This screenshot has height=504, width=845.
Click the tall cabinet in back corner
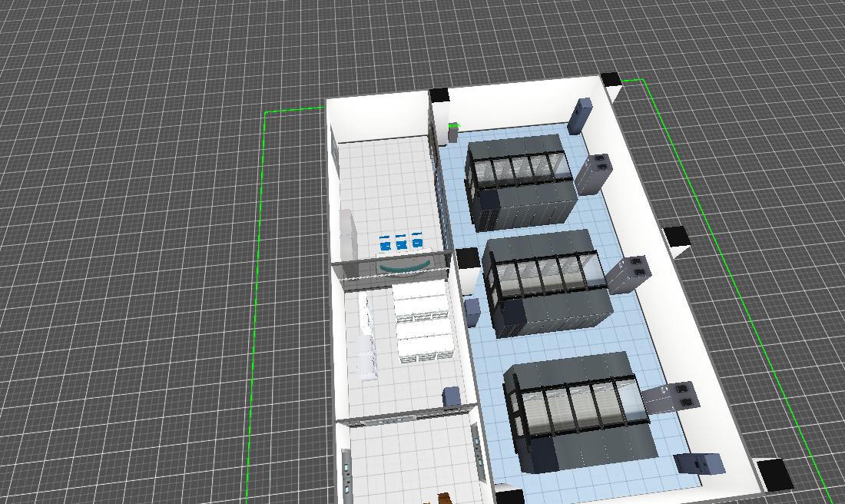tap(579, 115)
